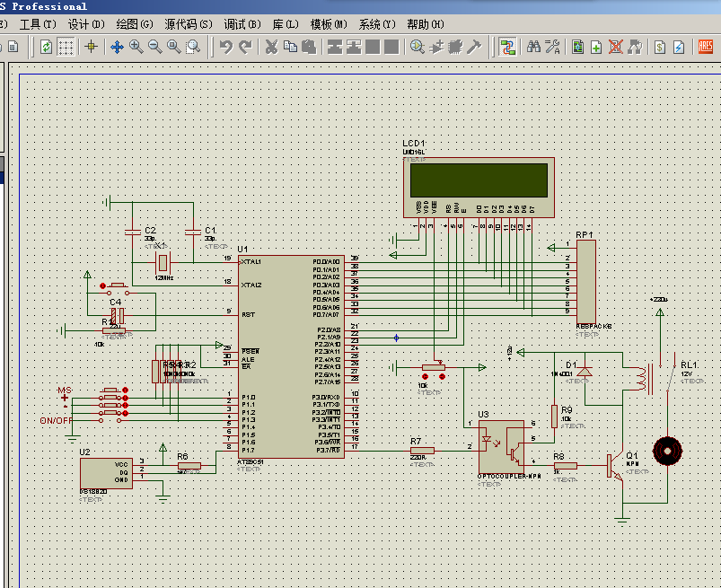
Task: Click the ARES netlist transfer icon
Action: click(706, 47)
